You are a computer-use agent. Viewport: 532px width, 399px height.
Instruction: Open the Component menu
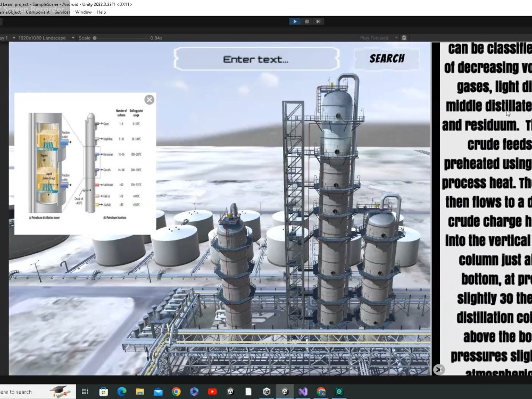pos(38,12)
